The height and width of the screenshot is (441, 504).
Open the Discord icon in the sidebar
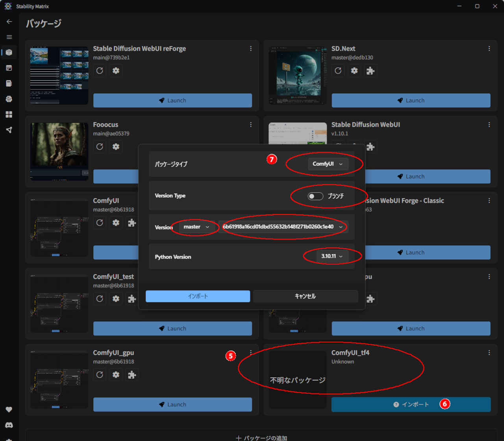point(9,425)
